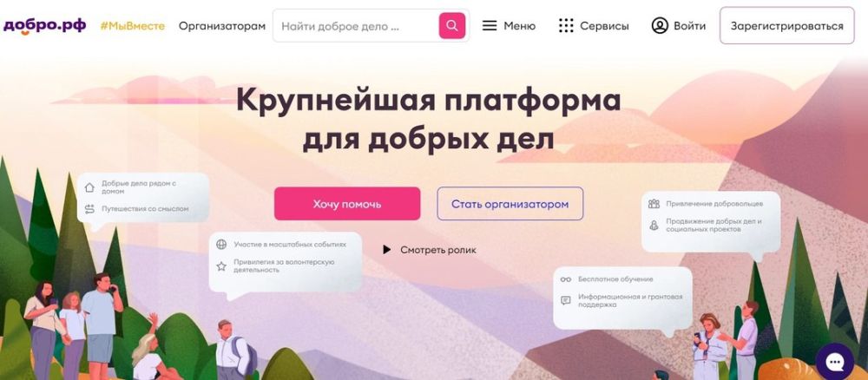Click the glasses icon for free training
This screenshot has height=380, width=868.
565,279
